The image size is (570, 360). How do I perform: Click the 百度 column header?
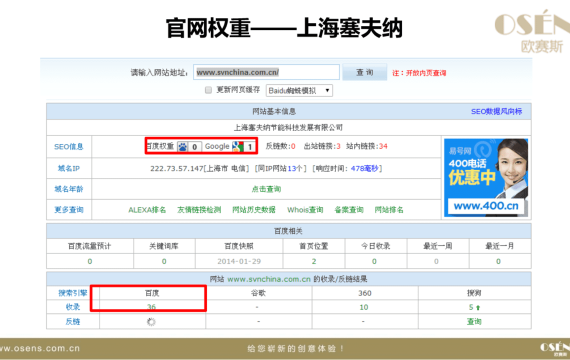click(152, 293)
